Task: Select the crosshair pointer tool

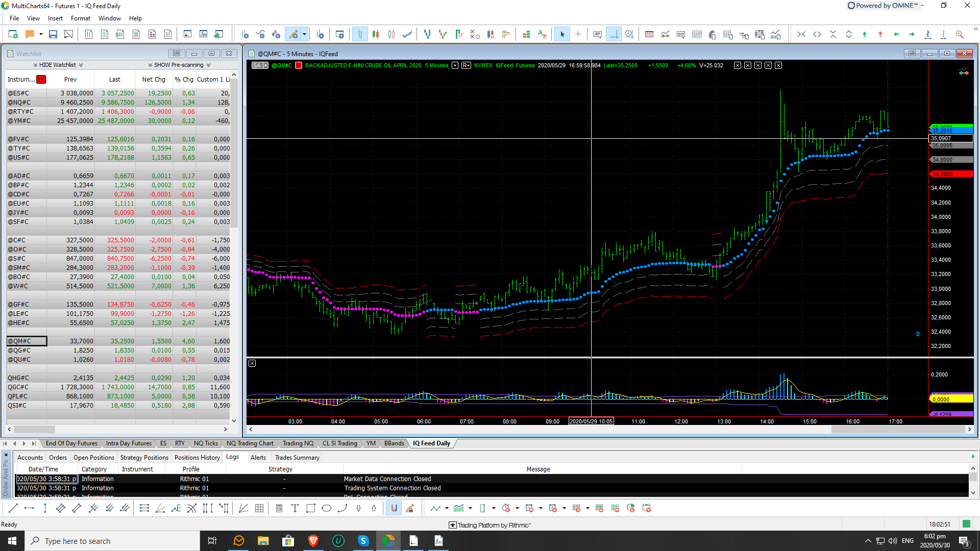Action: click(x=578, y=34)
